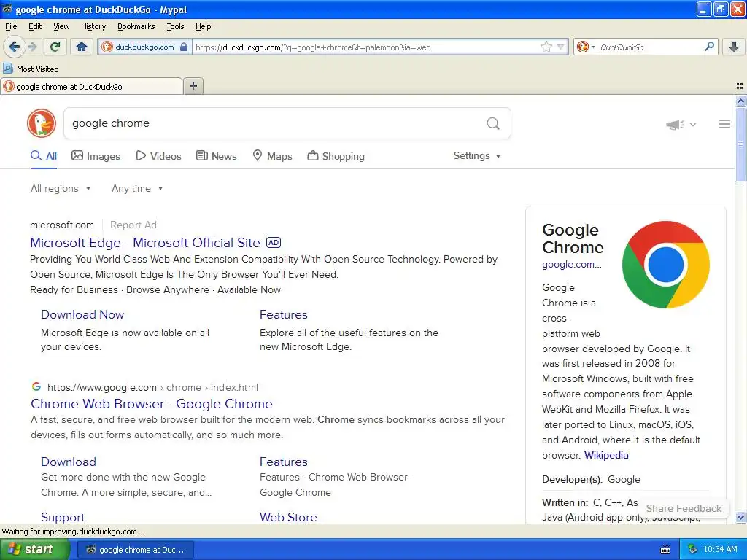Screen dimensions: 747x560
Task: Select the All results tab
Action: point(43,156)
